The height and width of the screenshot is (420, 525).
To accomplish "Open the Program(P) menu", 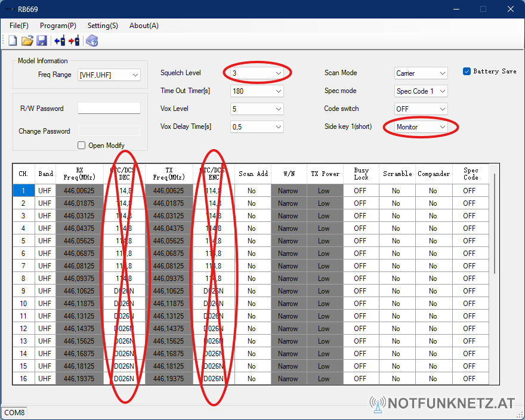I will tap(58, 26).
